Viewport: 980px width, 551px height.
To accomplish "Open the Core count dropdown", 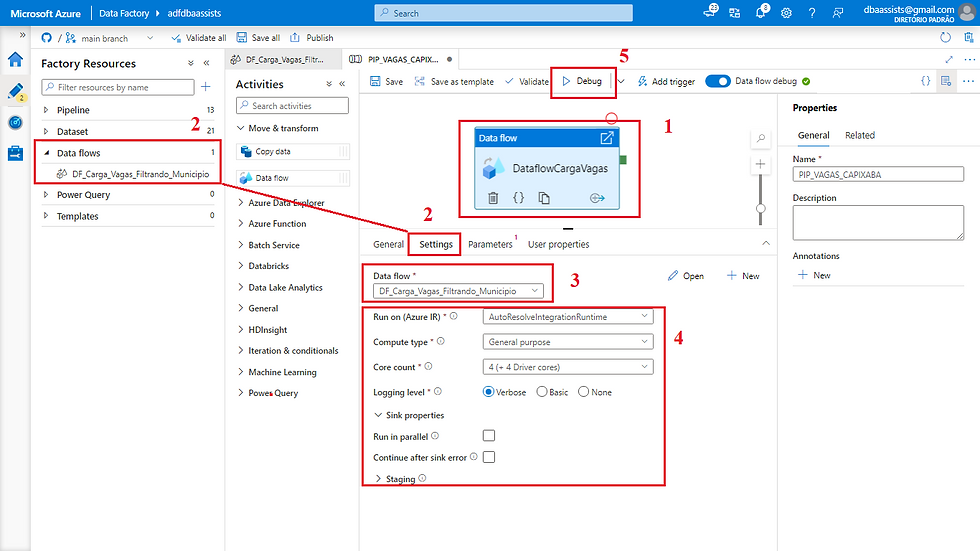I will tap(568, 367).
